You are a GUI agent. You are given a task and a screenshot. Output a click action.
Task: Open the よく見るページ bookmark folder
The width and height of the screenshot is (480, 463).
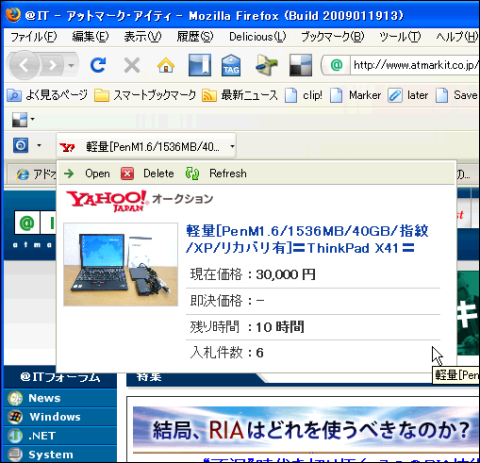tap(47, 95)
